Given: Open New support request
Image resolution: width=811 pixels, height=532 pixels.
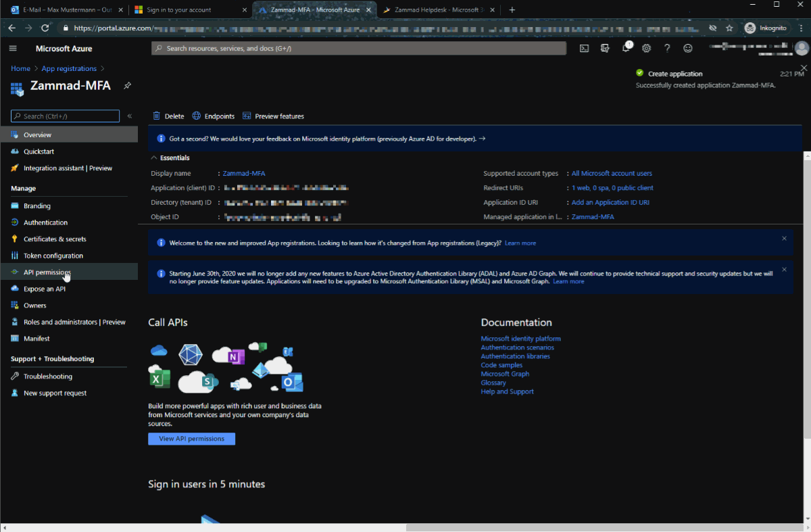Looking at the screenshot, I should tap(68, 393).
